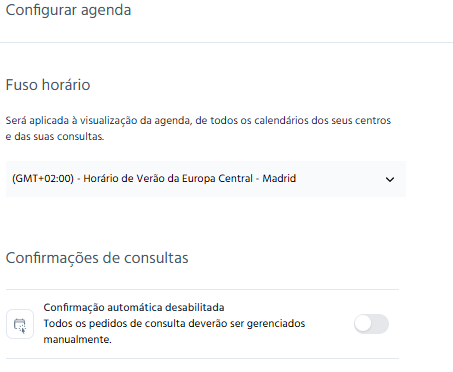Click the chevron arrow in the timezone selector
The width and height of the screenshot is (453, 372).
(x=390, y=179)
